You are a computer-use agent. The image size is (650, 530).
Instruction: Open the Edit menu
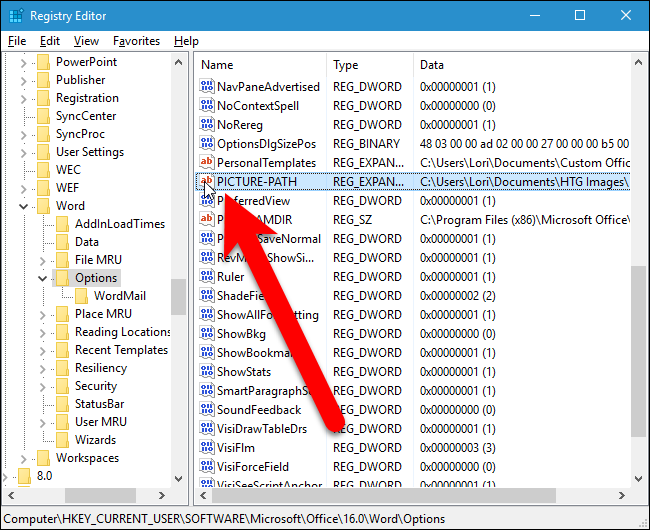coord(50,41)
